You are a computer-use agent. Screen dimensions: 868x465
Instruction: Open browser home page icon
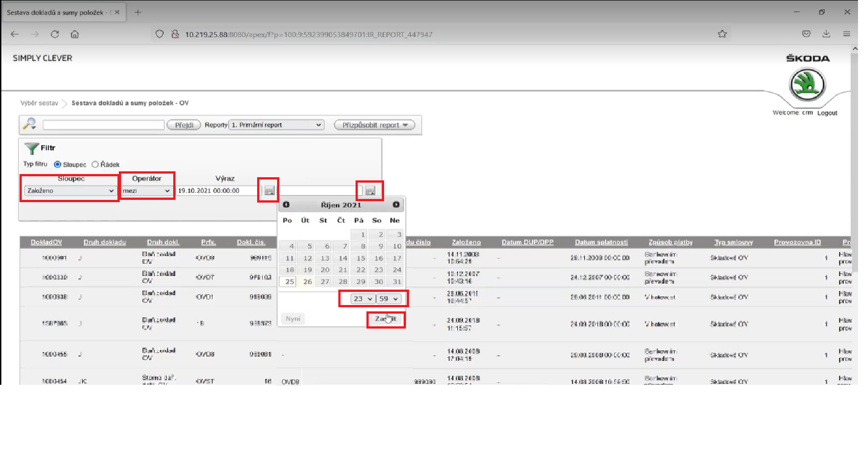(x=75, y=34)
